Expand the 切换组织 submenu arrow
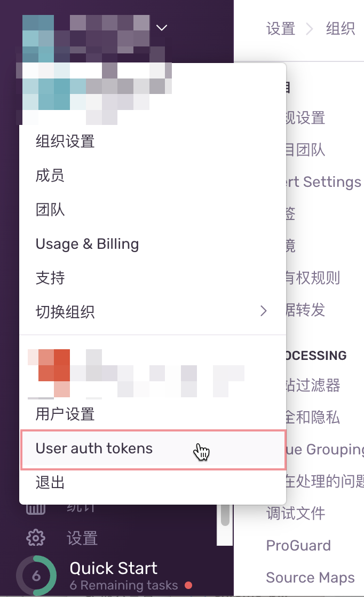This screenshot has height=597, width=364. [x=264, y=311]
